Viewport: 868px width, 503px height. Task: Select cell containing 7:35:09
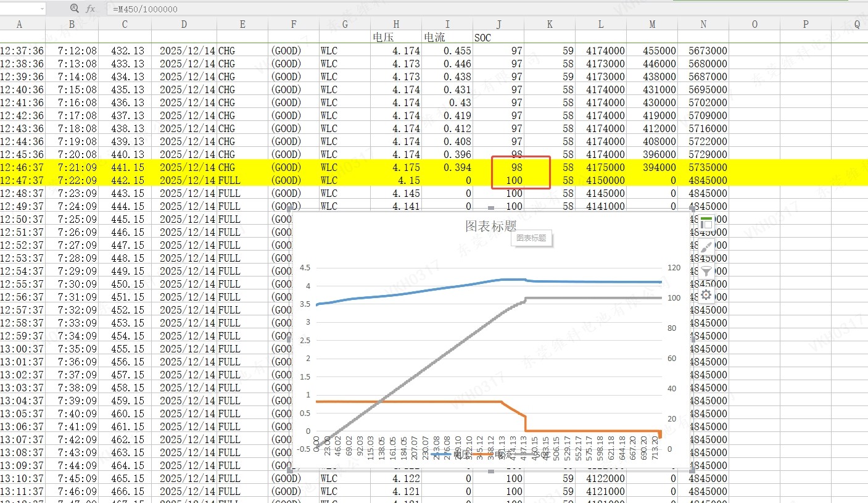tap(72, 349)
